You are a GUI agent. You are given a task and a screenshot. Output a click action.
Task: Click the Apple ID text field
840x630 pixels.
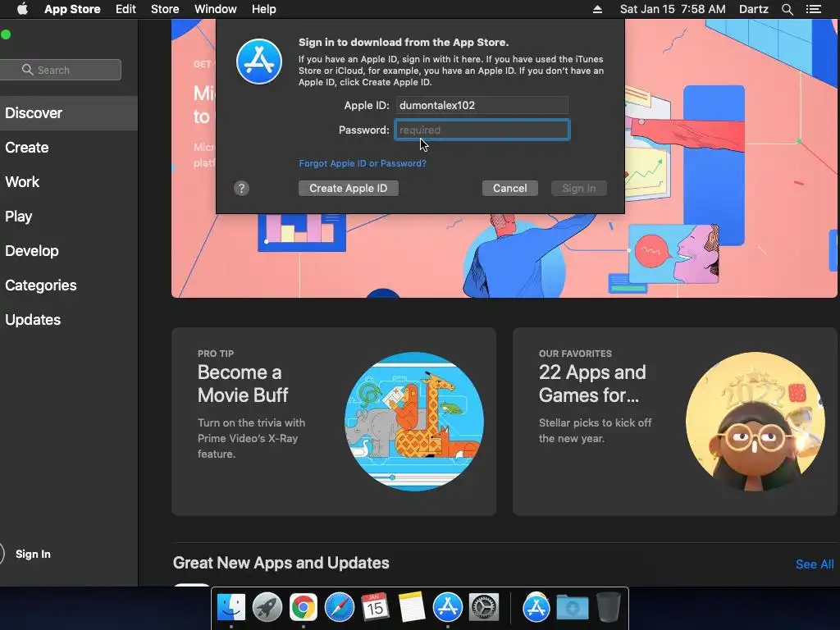pyautogui.click(x=482, y=106)
